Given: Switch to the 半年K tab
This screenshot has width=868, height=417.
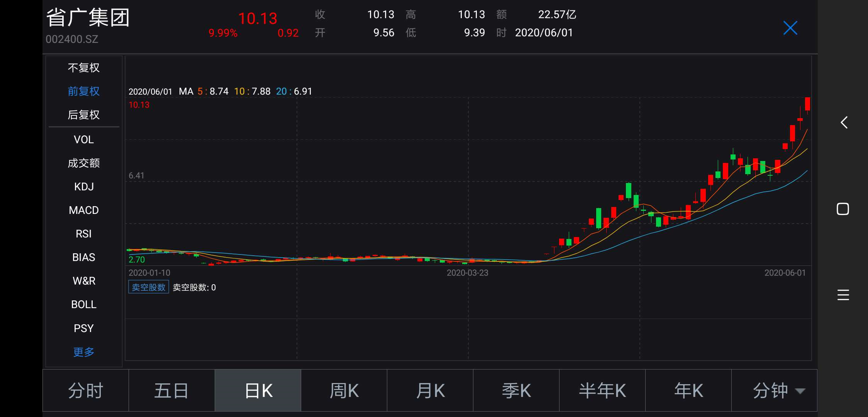Looking at the screenshot, I should pos(602,390).
